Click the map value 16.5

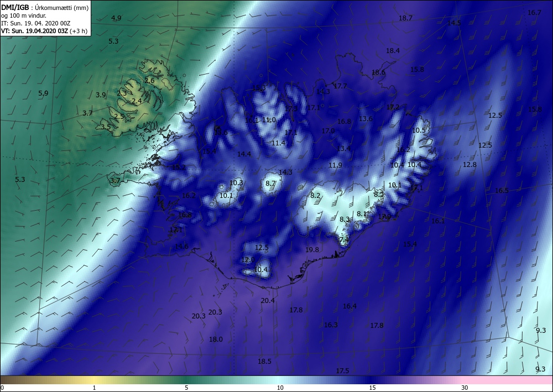tap(502, 190)
